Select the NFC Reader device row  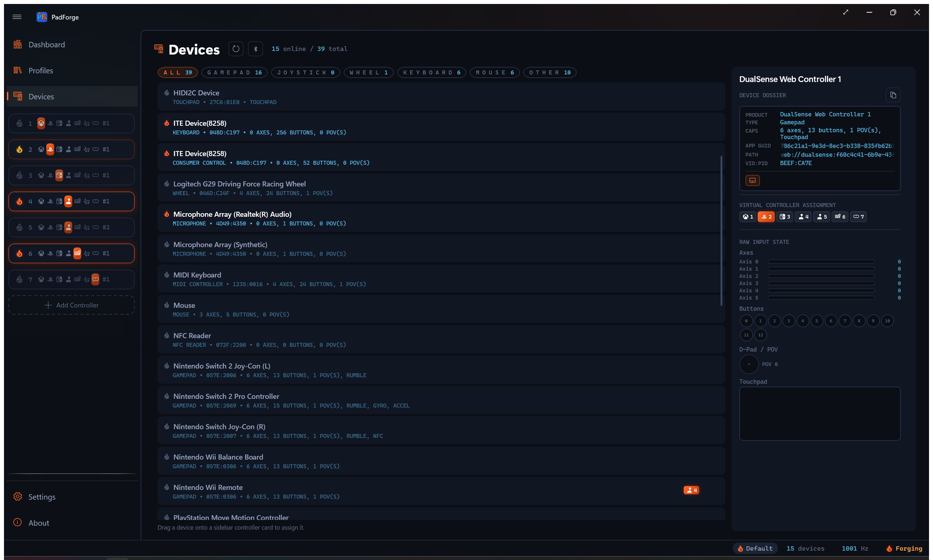pos(441,340)
